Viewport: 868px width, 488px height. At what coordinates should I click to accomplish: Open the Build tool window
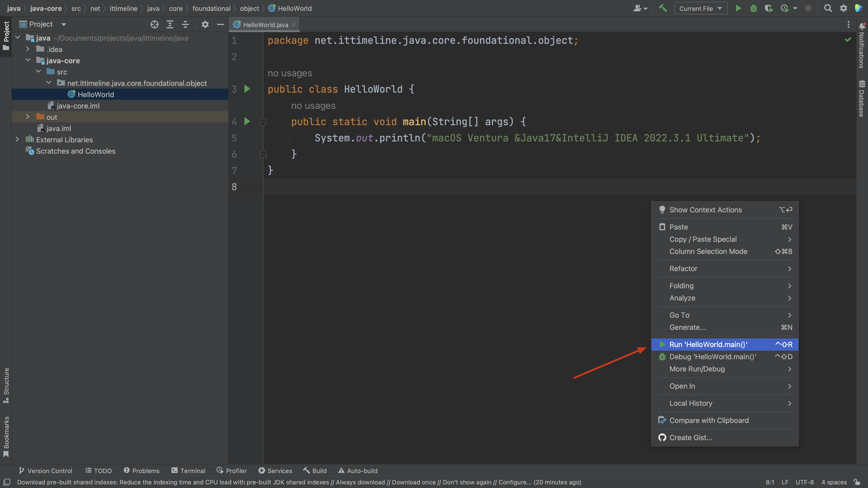pyautogui.click(x=315, y=471)
